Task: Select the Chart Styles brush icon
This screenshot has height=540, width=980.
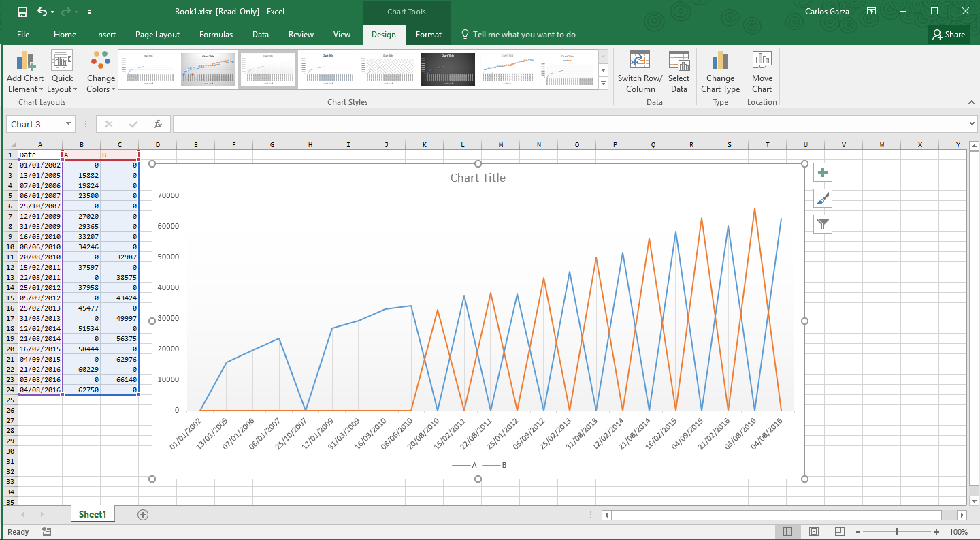Action: coord(822,198)
